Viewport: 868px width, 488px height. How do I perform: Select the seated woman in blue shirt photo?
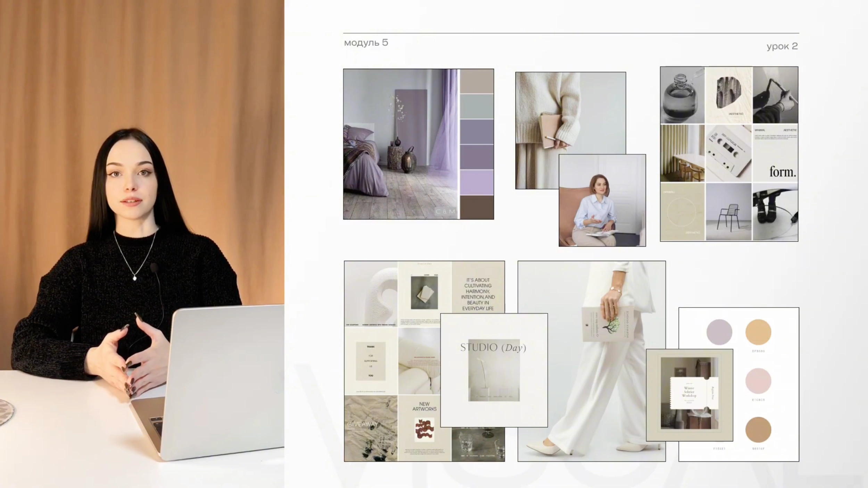[x=602, y=200]
